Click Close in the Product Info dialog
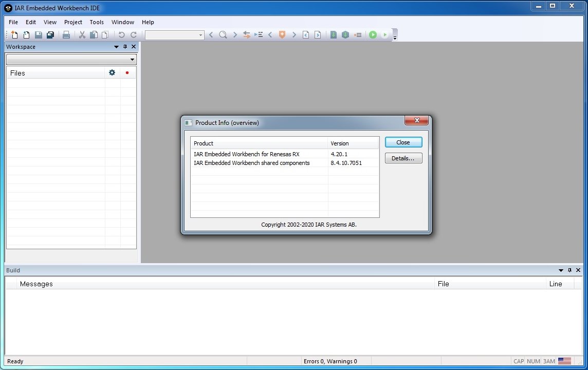This screenshot has width=588, height=370. click(x=403, y=142)
